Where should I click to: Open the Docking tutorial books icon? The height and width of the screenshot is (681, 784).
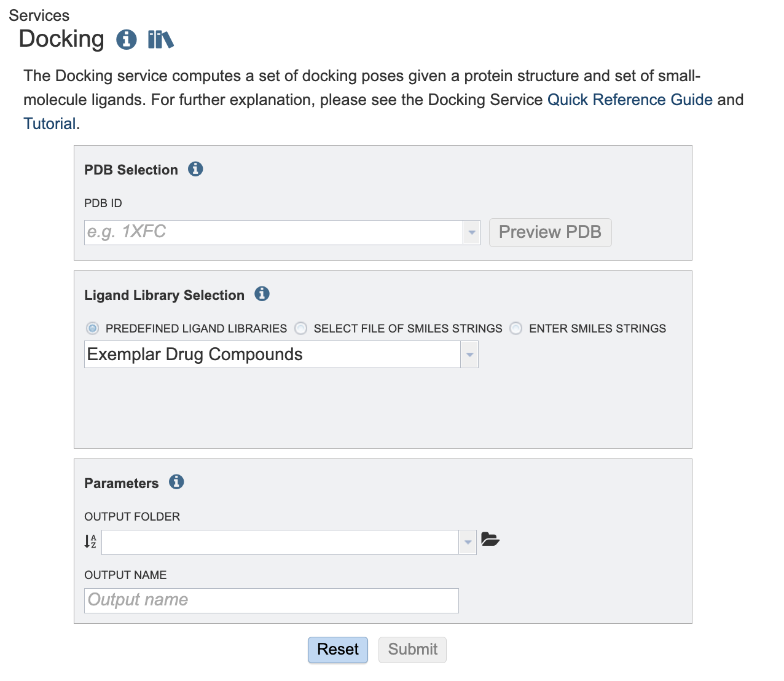coord(161,39)
